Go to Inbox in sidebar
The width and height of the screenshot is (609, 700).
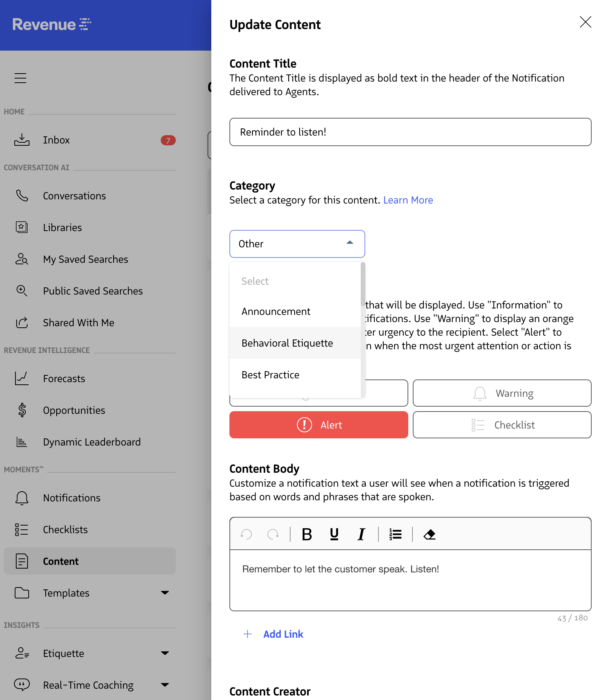[90, 140]
